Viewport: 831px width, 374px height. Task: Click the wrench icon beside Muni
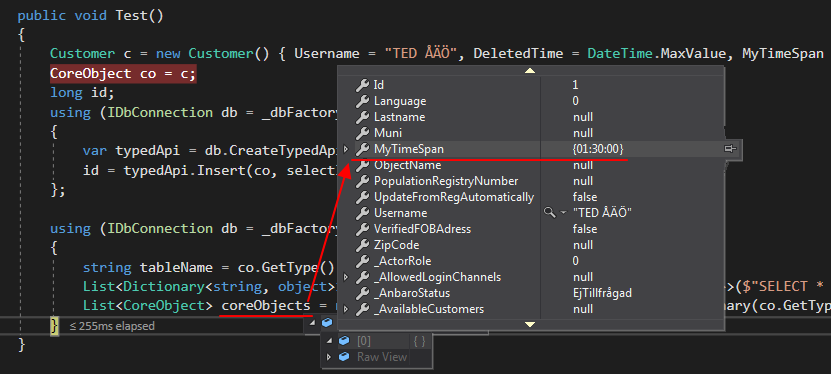pos(363,133)
